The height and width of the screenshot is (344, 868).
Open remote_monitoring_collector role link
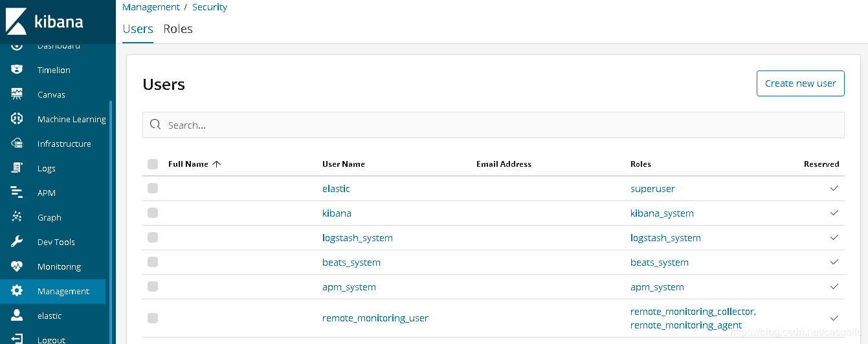(693, 312)
